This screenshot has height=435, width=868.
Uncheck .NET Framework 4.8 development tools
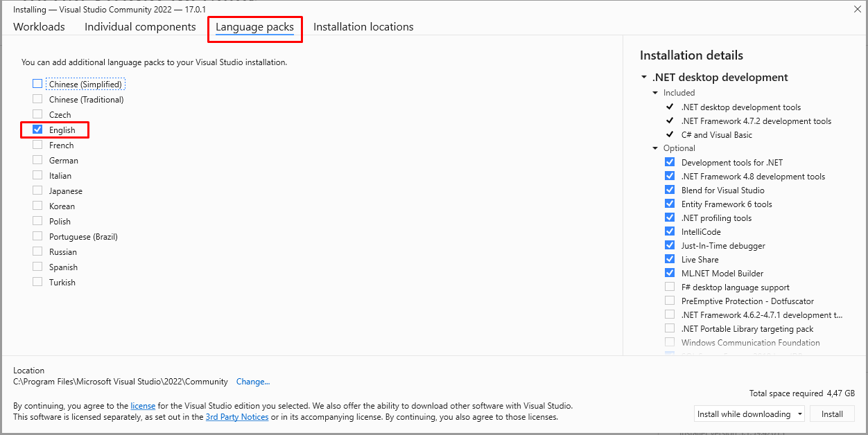pyautogui.click(x=670, y=176)
